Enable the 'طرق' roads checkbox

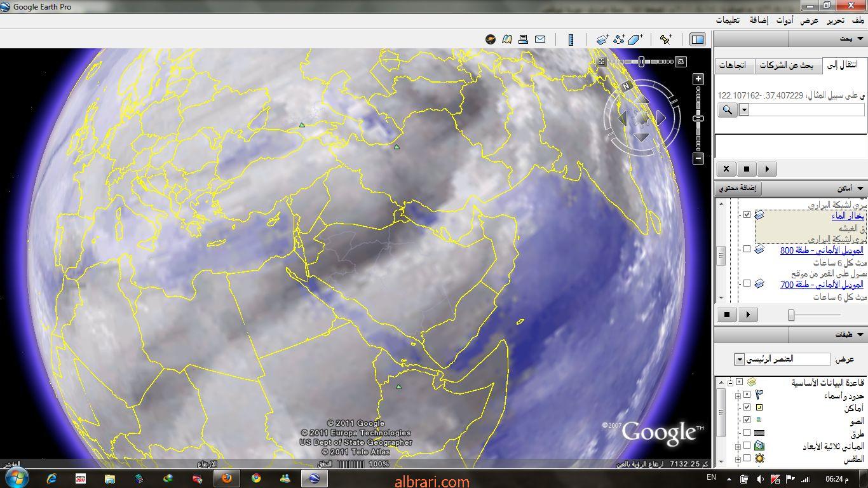[747, 433]
